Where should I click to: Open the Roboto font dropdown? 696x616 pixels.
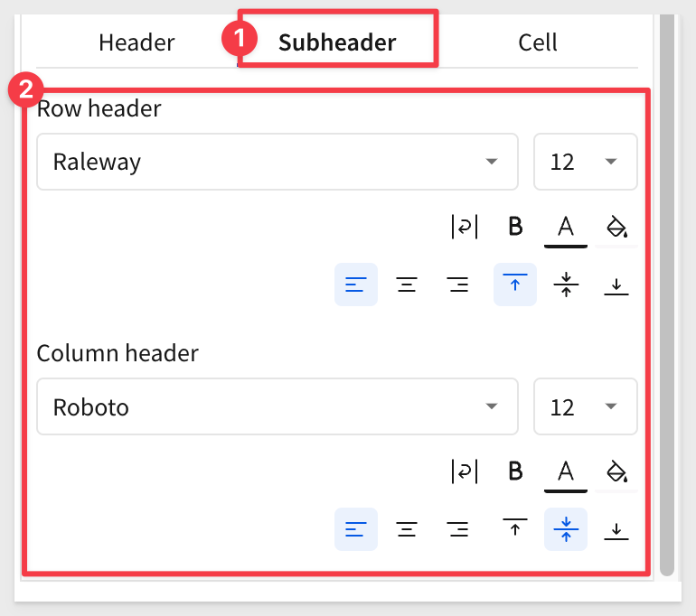coord(277,406)
